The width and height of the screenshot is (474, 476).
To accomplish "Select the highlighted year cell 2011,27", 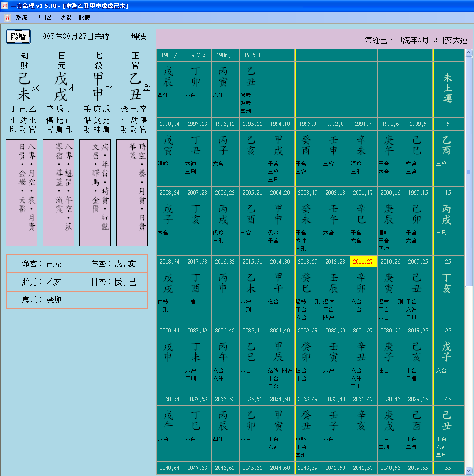I will (x=363, y=261).
